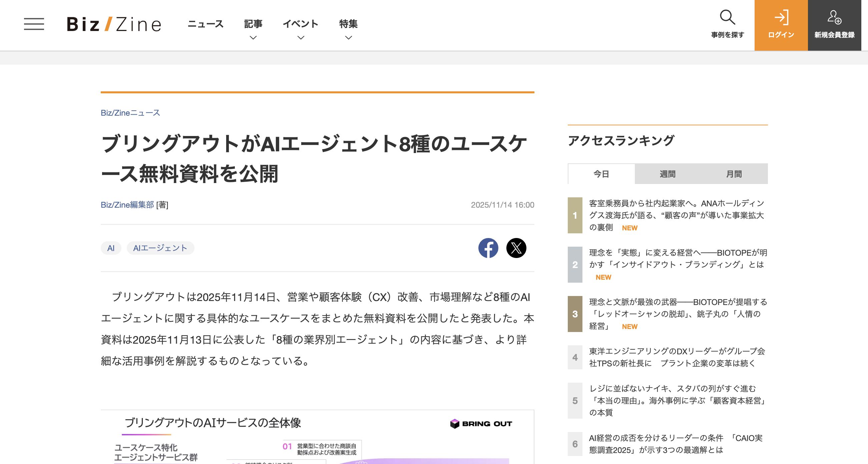
Task: Share the article on X
Action: [516, 248]
